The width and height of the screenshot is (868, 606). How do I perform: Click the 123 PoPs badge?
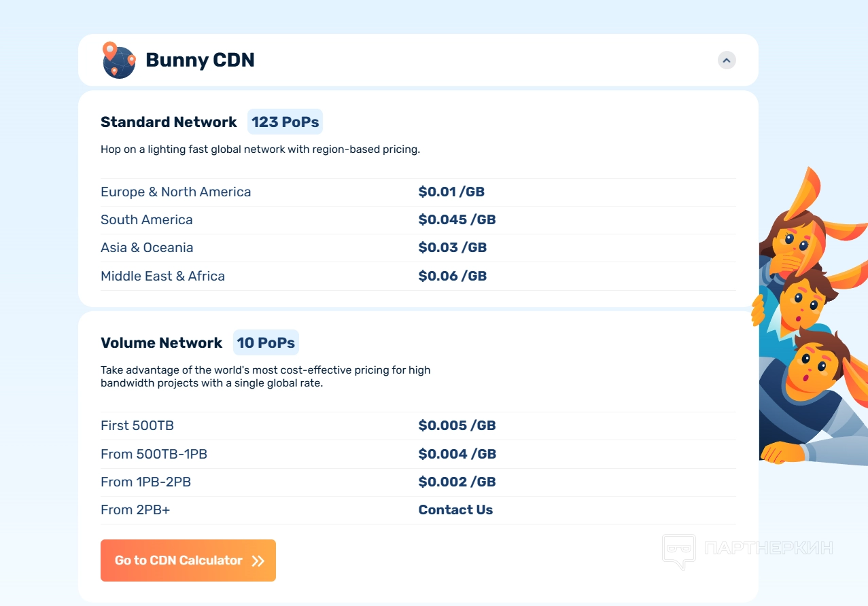click(285, 122)
